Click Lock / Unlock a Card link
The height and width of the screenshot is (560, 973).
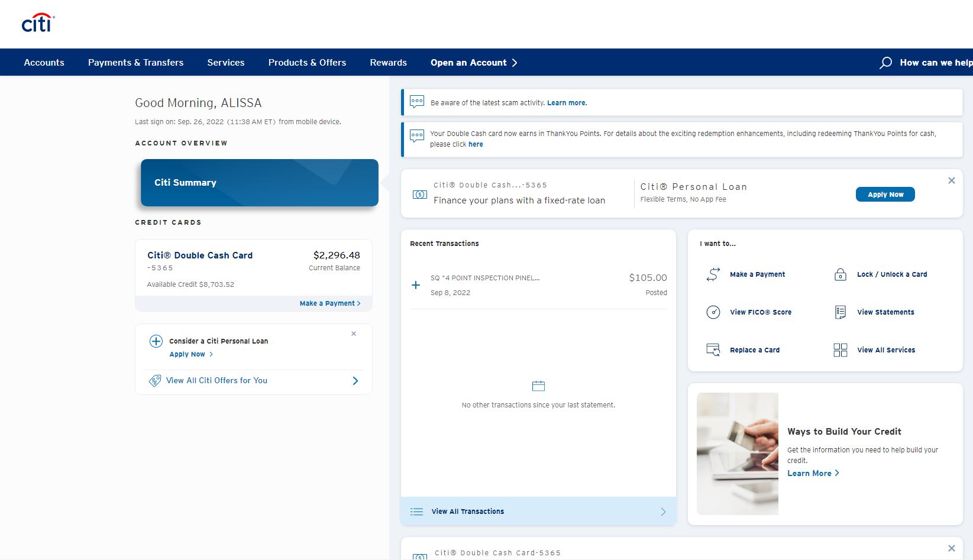click(x=892, y=274)
